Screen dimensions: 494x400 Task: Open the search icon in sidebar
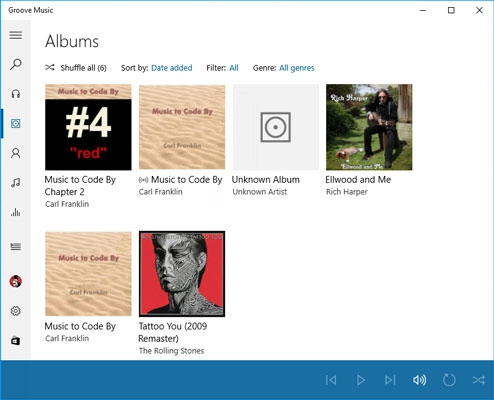[16, 64]
